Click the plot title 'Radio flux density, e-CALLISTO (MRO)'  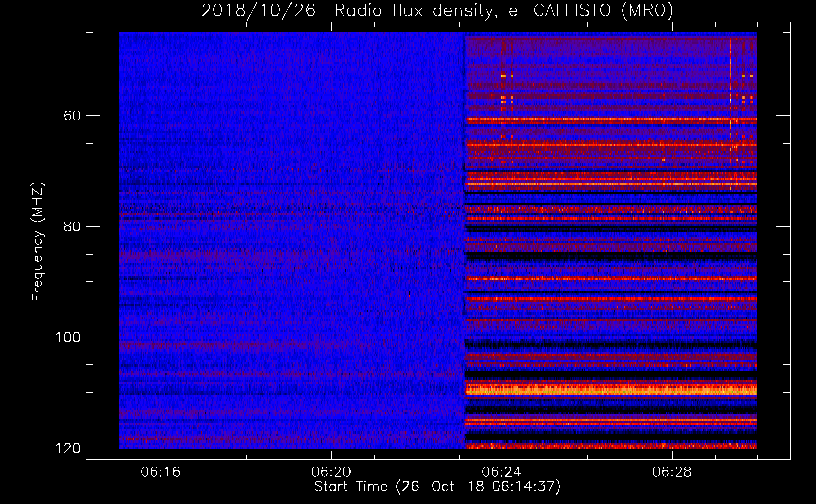pyautogui.click(x=503, y=11)
